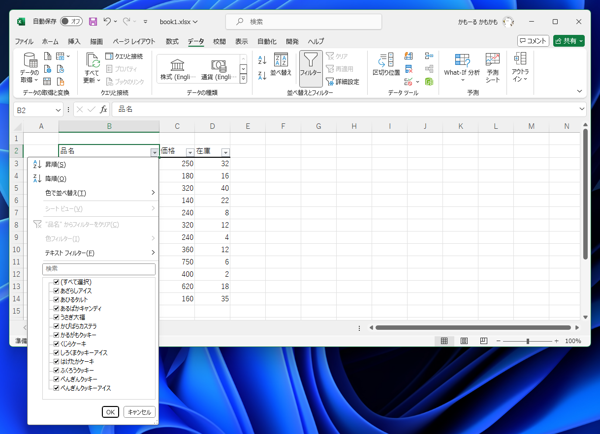Image resolution: width=600 pixels, height=434 pixels.
Task: Click the zoom slider handle
Action: [x=528, y=341]
